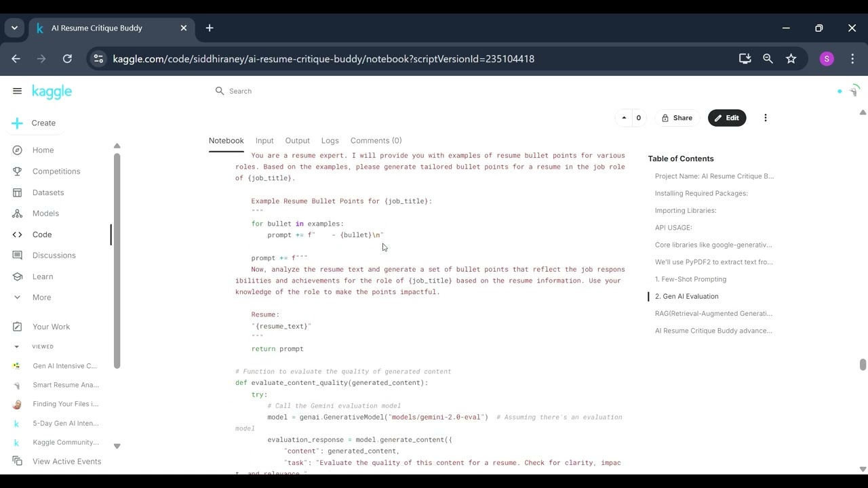
Task: Click the site information icon in address bar
Action: [98, 59]
